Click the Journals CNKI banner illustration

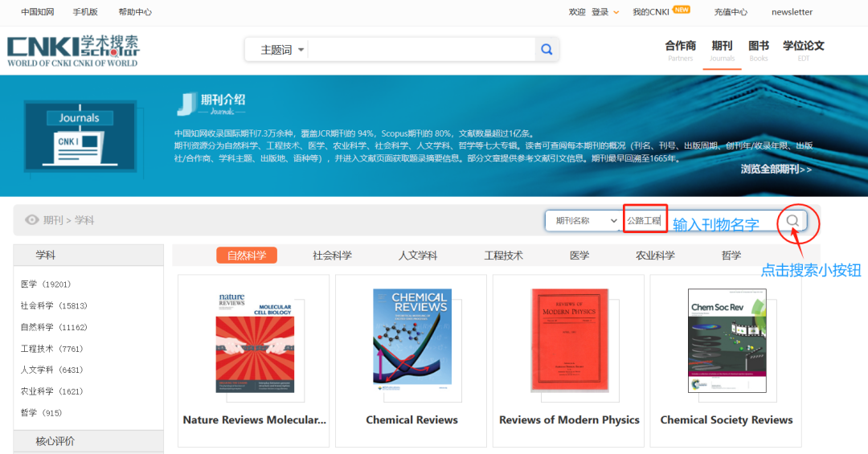coord(80,137)
